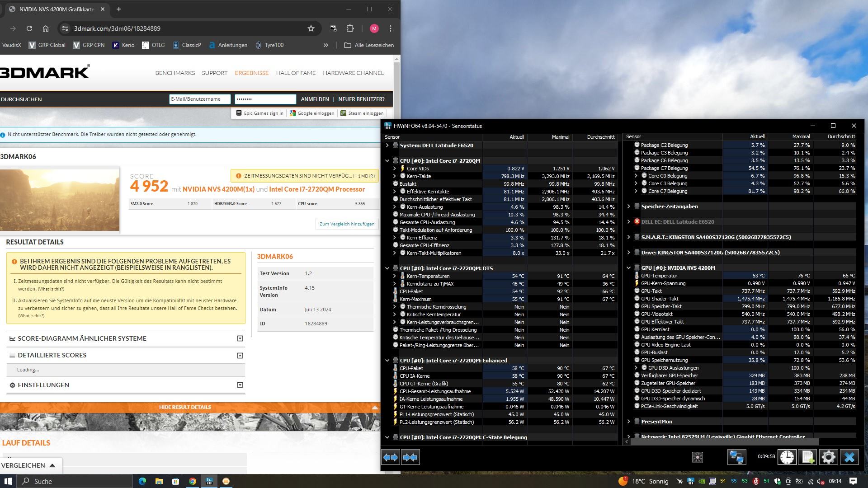Select NVIDIA NVS 4200M Chrome tab
Image resolution: width=868 pixels, height=488 pixels.
pyautogui.click(x=56, y=9)
